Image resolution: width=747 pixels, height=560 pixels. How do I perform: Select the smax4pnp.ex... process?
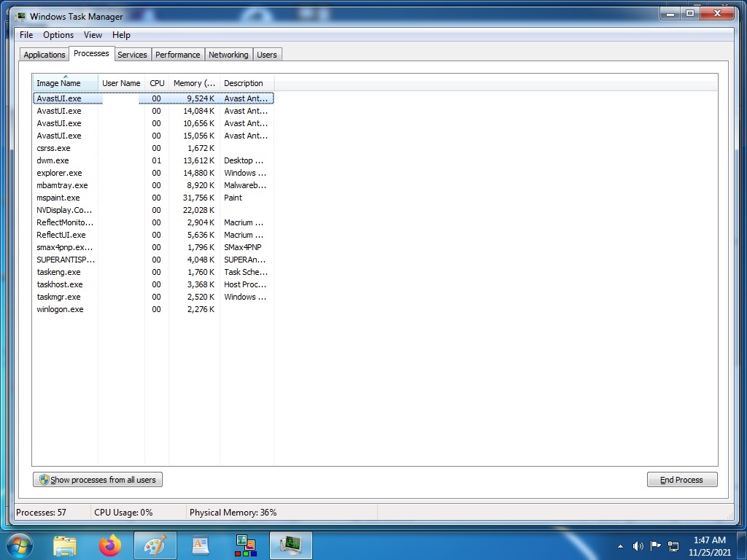click(x=153, y=247)
